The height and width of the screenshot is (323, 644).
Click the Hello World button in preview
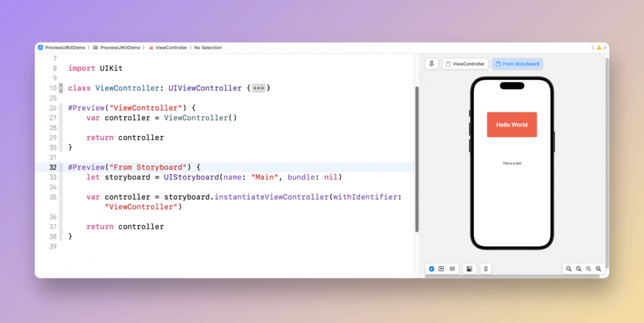click(x=512, y=125)
